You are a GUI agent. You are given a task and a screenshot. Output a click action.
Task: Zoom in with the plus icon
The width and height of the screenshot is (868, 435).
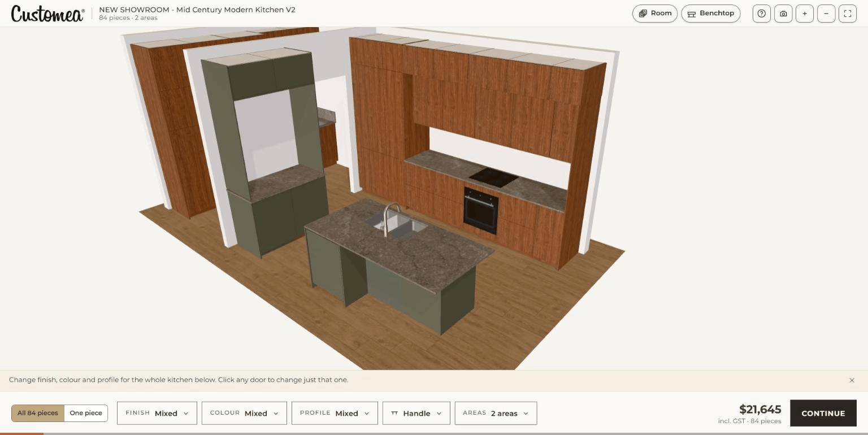(805, 14)
